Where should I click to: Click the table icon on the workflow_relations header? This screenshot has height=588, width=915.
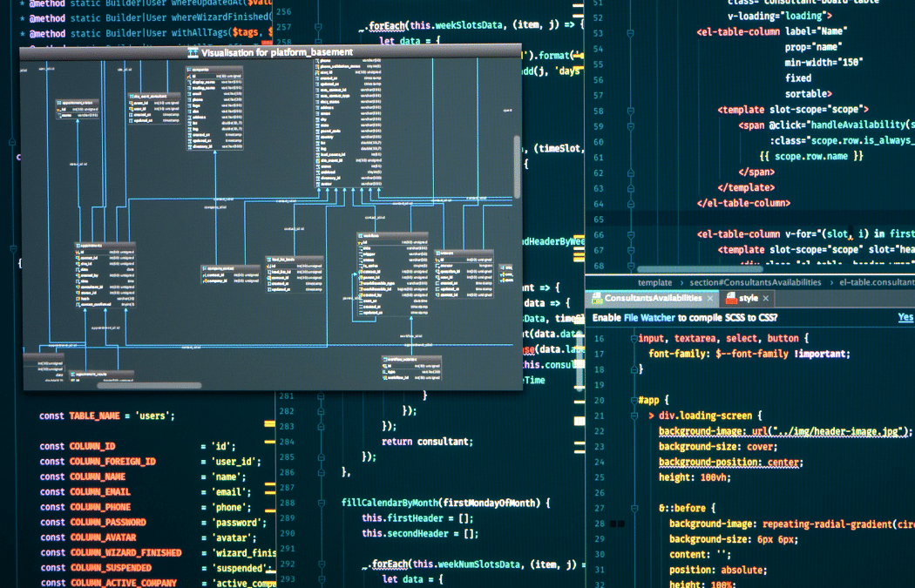coord(385,357)
